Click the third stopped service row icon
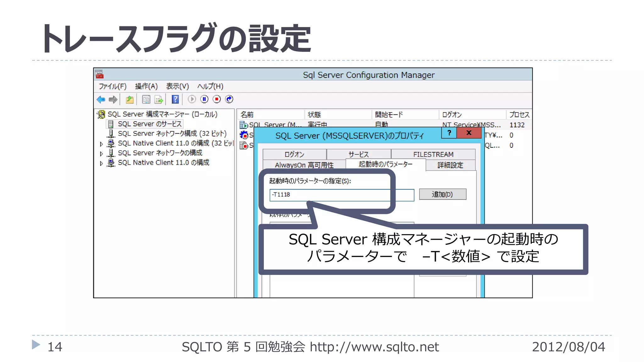The image size is (644, 362). tap(244, 145)
